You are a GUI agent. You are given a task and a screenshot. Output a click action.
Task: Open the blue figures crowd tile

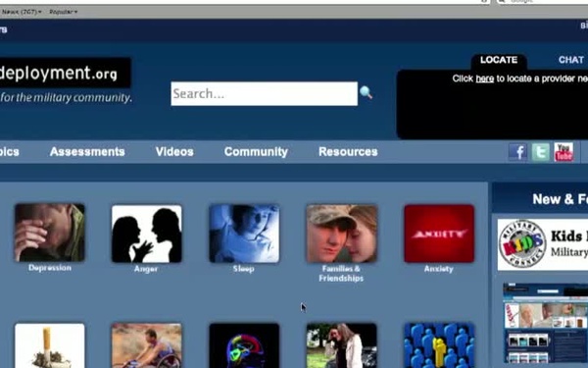tap(439, 345)
